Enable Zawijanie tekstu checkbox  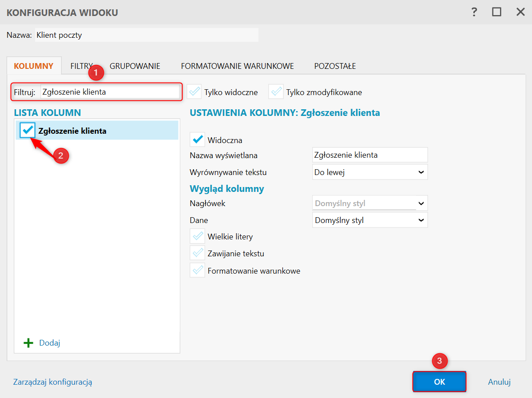point(197,253)
